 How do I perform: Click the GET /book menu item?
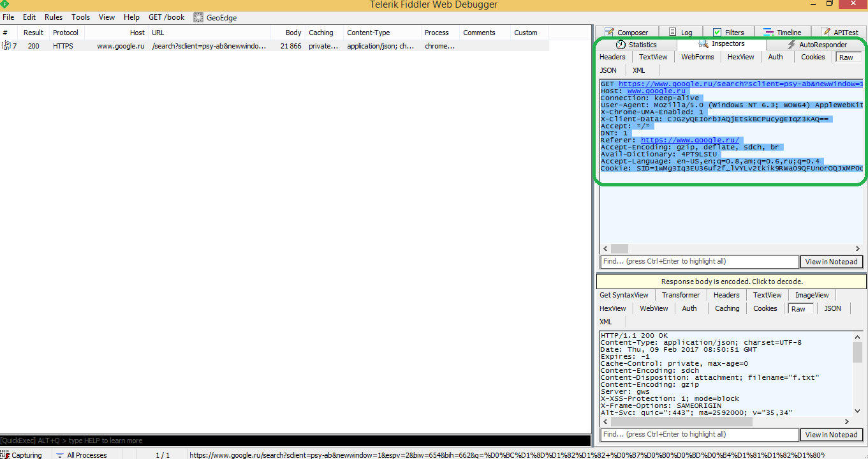pyautogui.click(x=166, y=17)
